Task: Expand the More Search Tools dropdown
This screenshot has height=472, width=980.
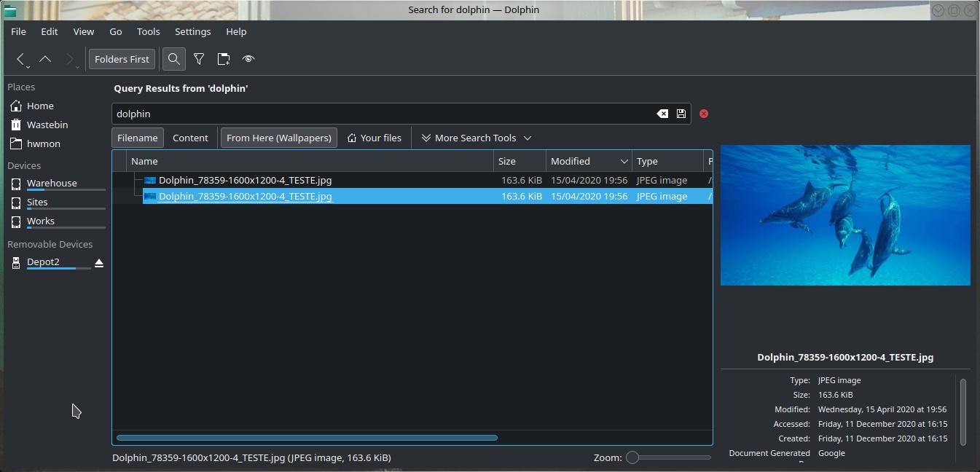Action: pyautogui.click(x=477, y=138)
